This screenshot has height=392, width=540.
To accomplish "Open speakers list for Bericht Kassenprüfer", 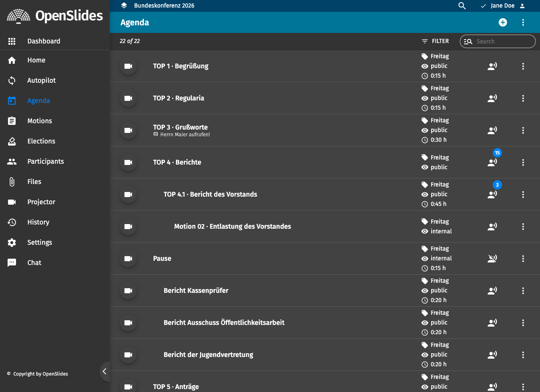I will (492, 291).
